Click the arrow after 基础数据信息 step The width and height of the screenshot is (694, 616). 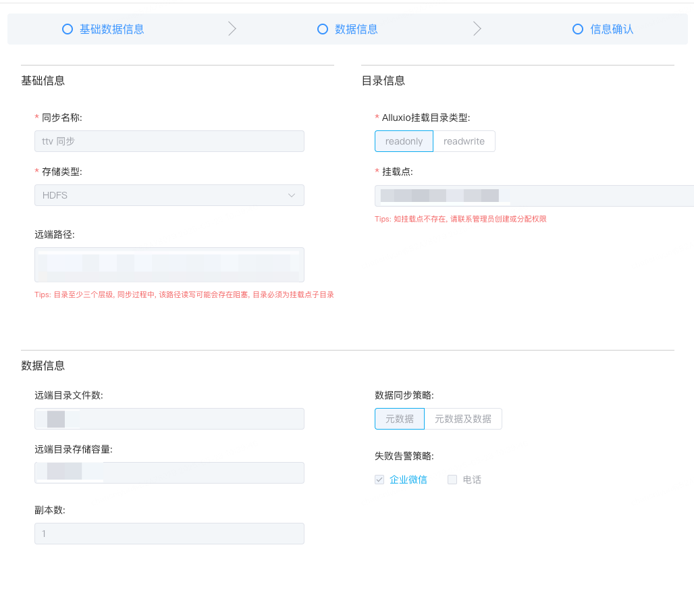(232, 29)
